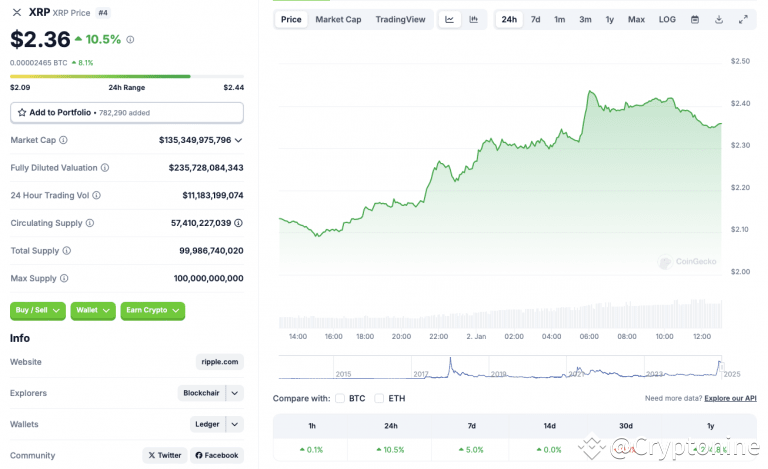Expand Market Cap value chevron

point(239,141)
